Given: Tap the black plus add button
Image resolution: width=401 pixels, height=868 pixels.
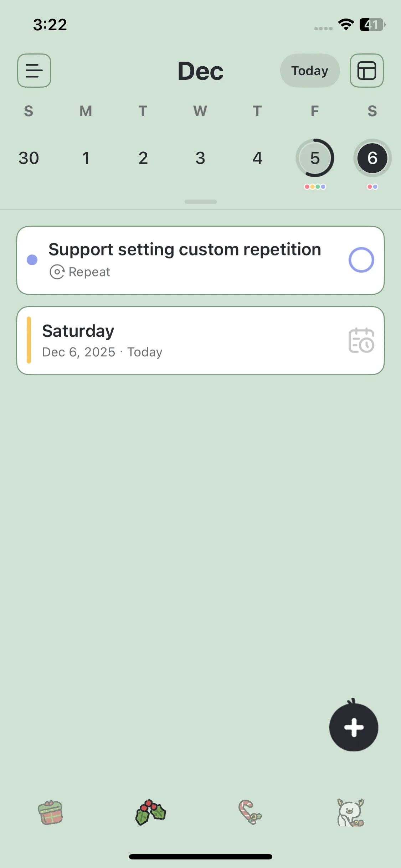Looking at the screenshot, I should (354, 727).
